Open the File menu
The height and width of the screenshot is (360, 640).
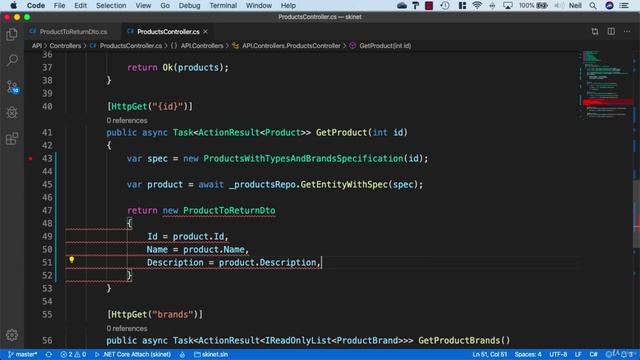(59, 5)
